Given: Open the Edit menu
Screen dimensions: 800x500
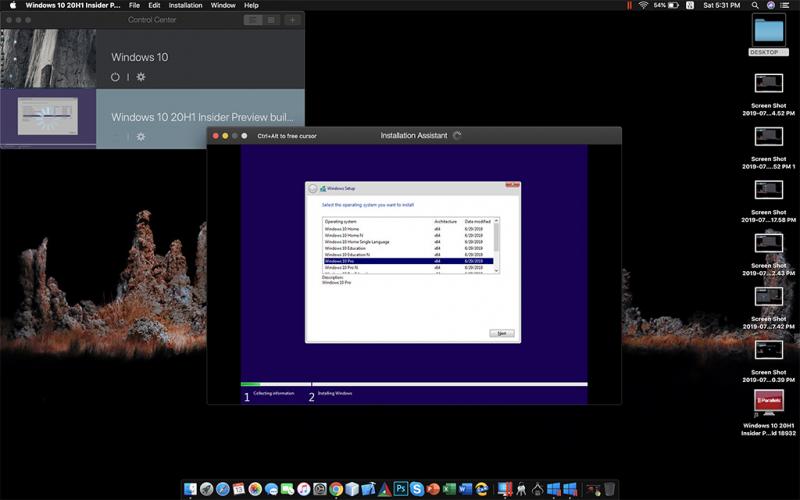Looking at the screenshot, I should coord(154,5).
